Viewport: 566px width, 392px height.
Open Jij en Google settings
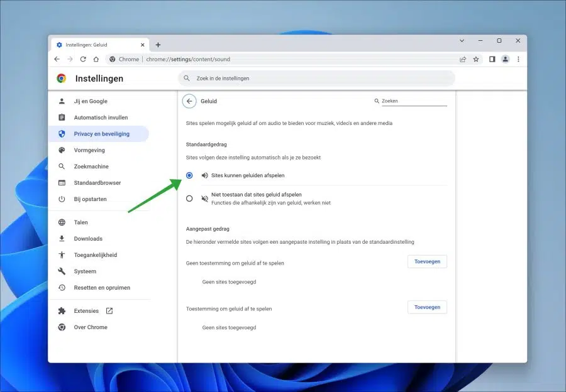pyautogui.click(x=99, y=101)
